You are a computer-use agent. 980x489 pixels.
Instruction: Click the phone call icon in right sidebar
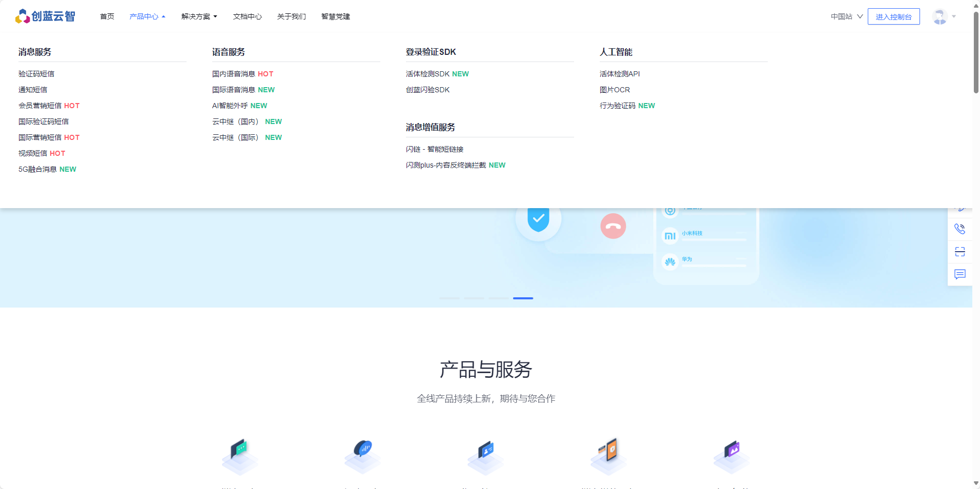tap(959, 229)
